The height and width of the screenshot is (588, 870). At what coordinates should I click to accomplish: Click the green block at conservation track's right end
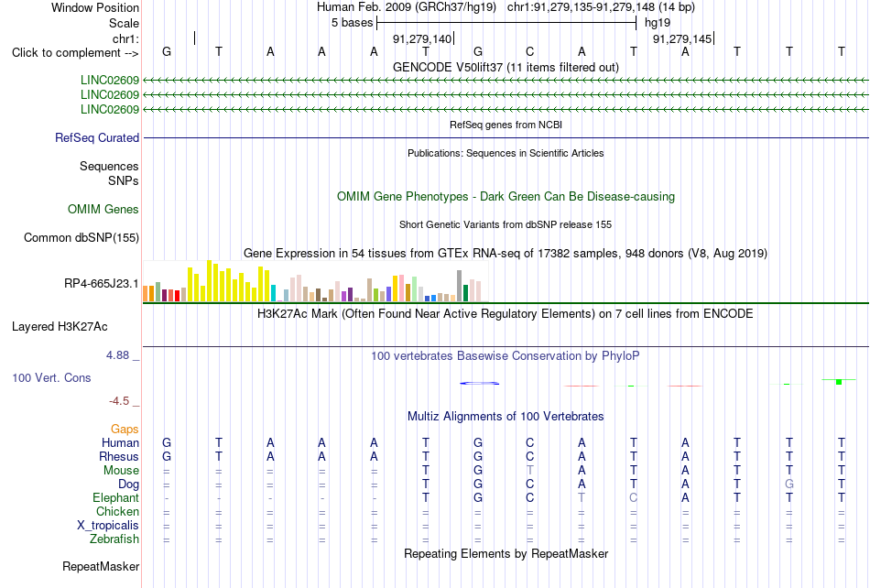click(839, 382)
